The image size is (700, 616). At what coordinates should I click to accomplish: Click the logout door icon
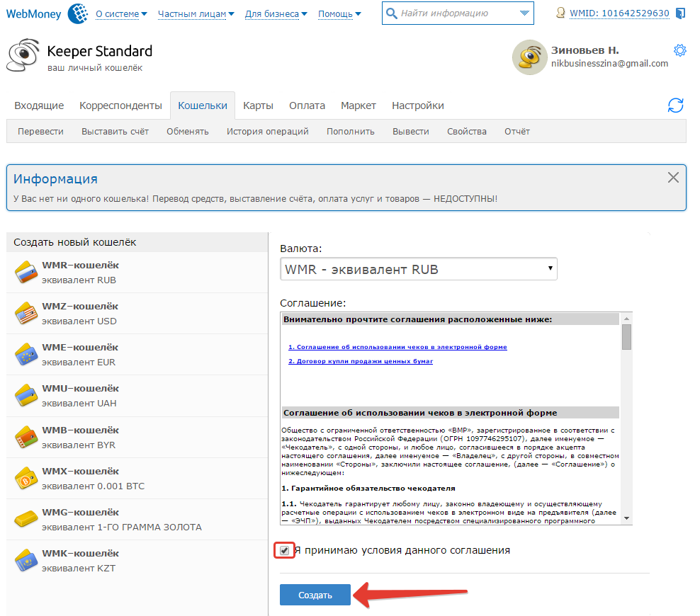(680, 13)
